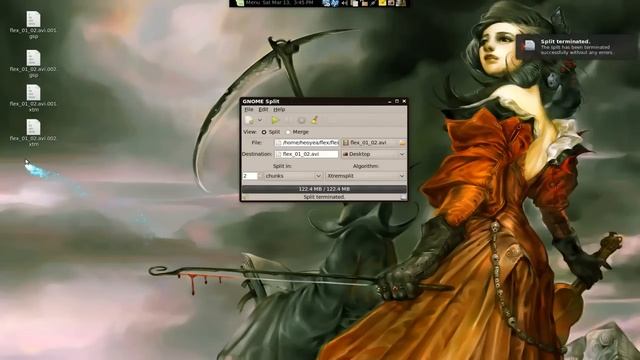Open flex_01_02.avi.002.gsp desktop file icon

pos(33,58)
